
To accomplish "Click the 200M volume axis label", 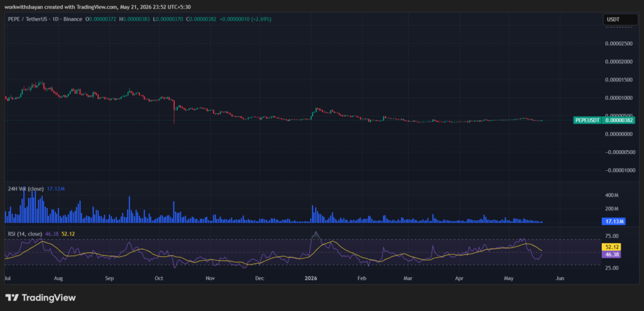I will (612, 209).
